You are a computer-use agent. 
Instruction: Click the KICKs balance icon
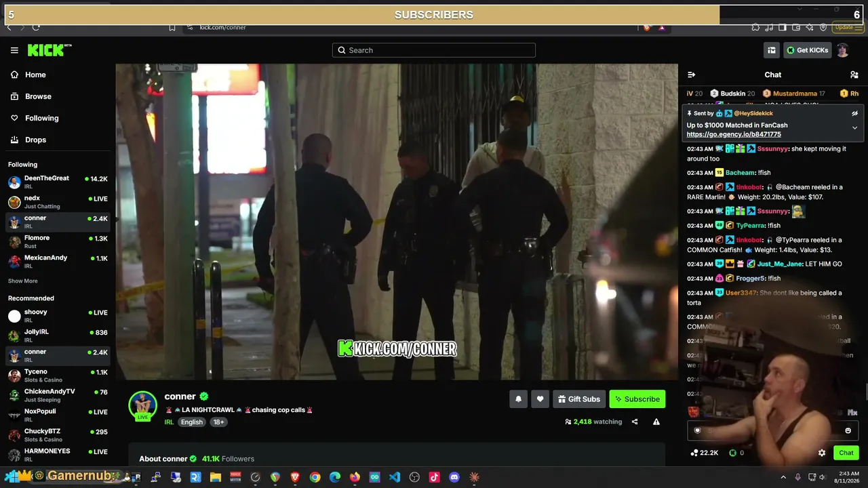pos(732,453)
